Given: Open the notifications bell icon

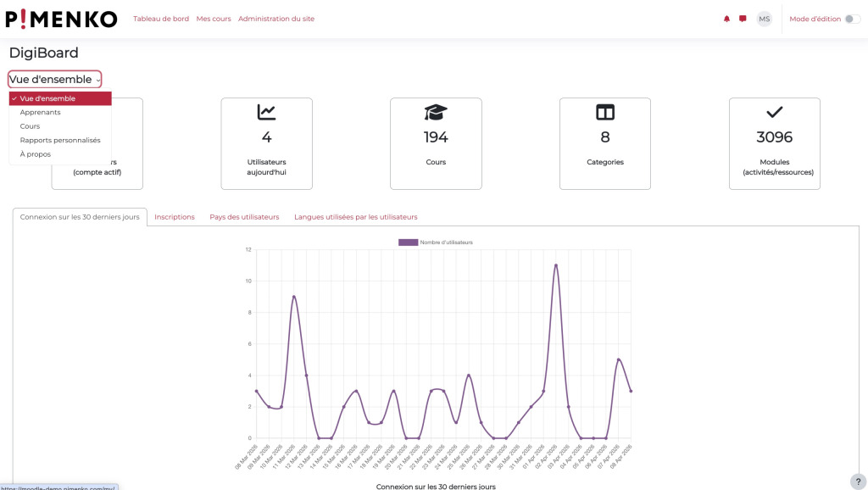Looking at the screenshot, I should (x=726, y=18).
